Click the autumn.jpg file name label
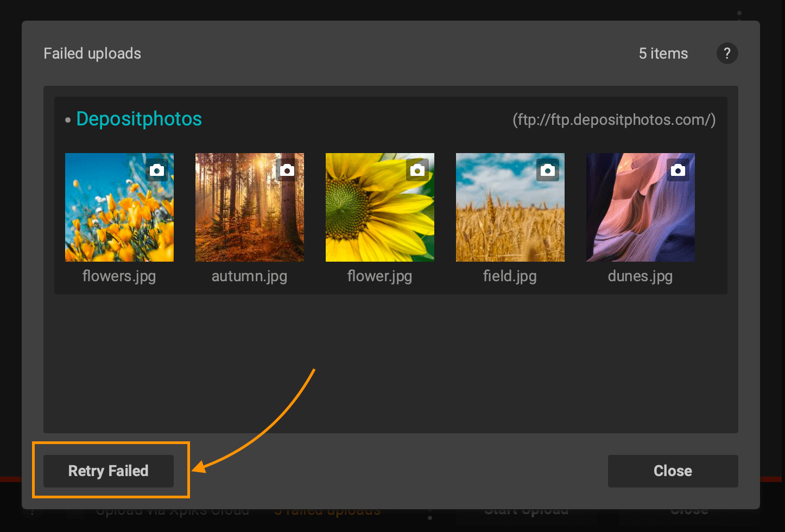Viewport: 785px width, 532px height. [x=249, y=276]
